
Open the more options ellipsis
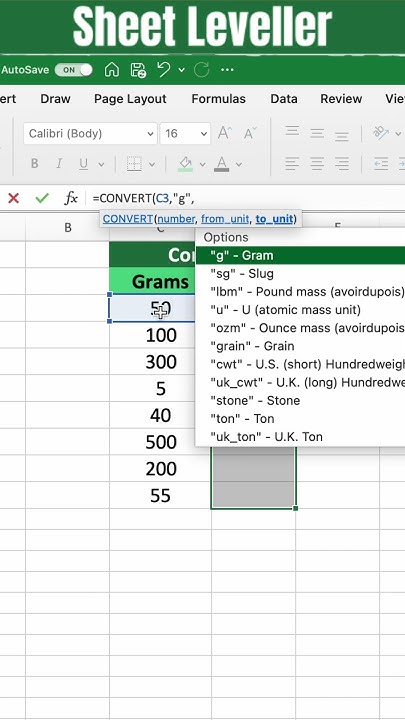tap(227, 70)
